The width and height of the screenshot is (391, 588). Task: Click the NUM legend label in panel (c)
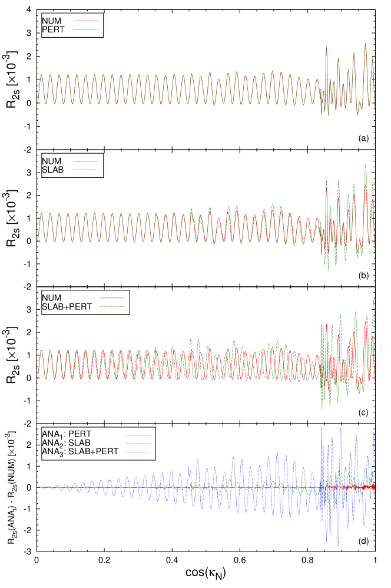pos(51,298)
